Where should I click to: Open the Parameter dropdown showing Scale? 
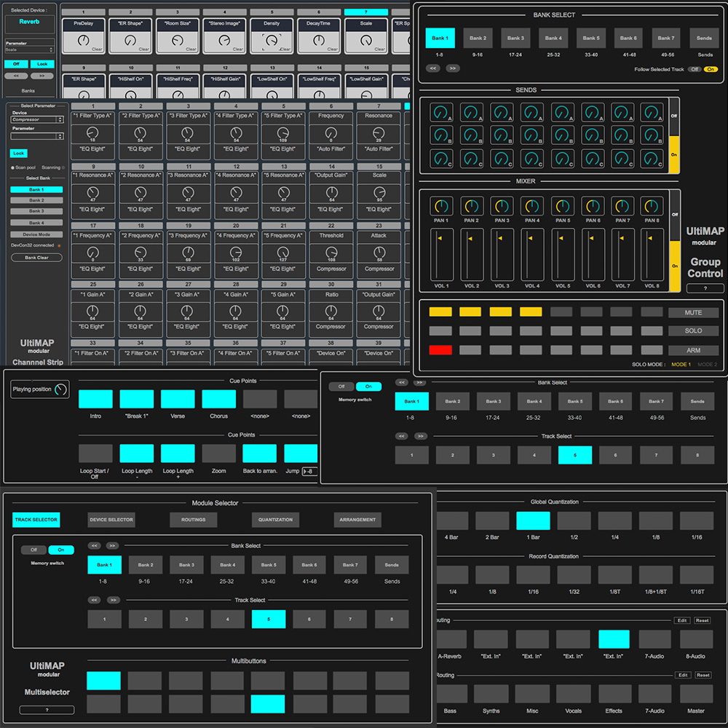[29, 50]
